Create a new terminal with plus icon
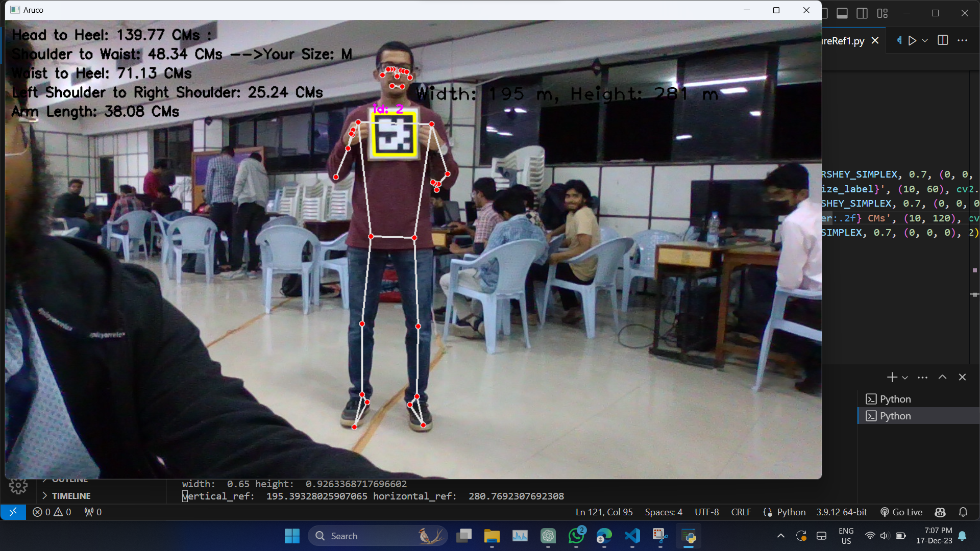 tap(892, 377)
